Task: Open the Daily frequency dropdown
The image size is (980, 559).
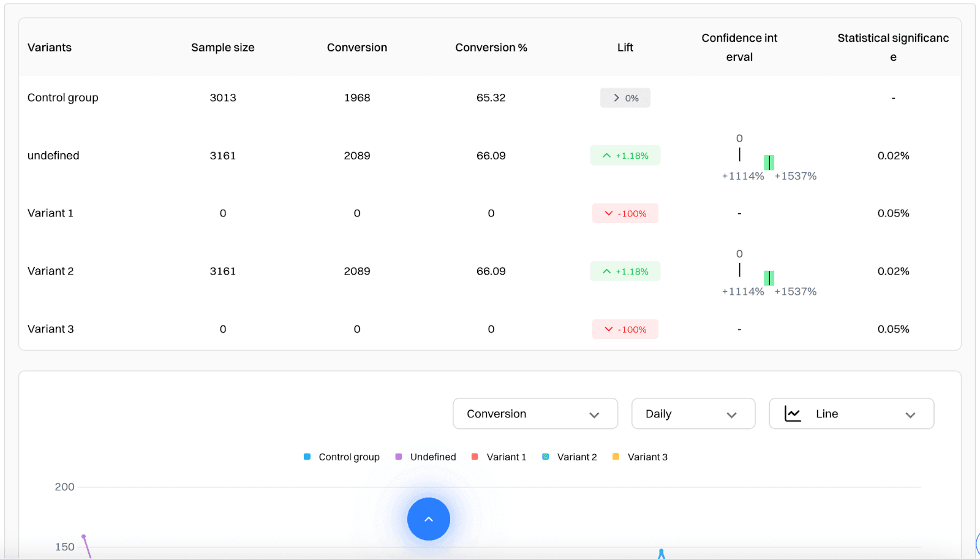Action: [x=693, y=414]
